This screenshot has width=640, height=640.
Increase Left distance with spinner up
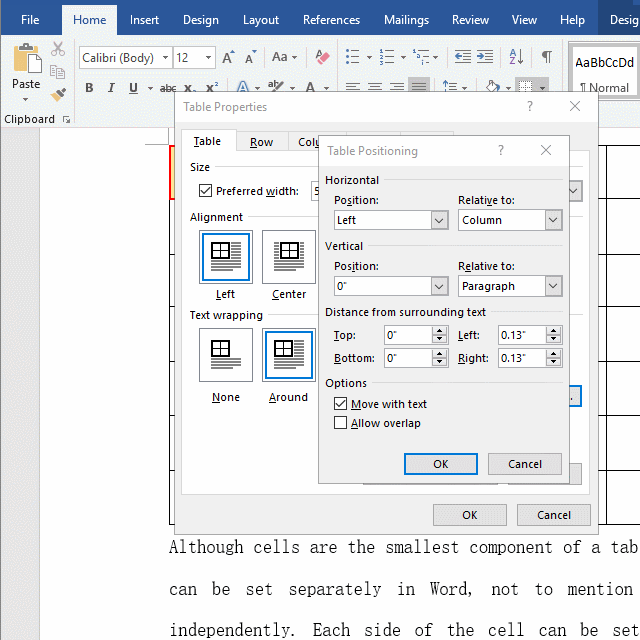coord(553,331)
